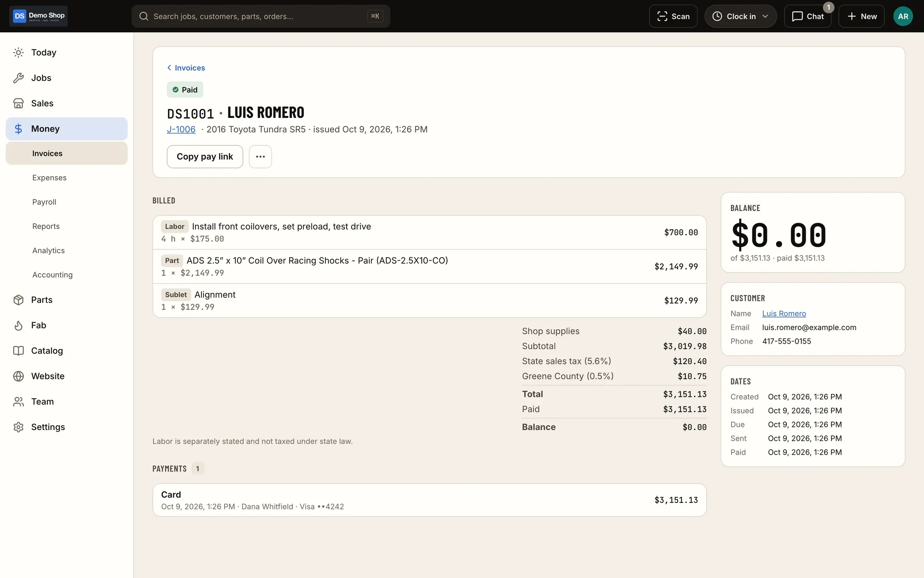Screen dimensions: 924x578
Task: Open the three-dot more actions menu
Action: click(x=260, y=156)
